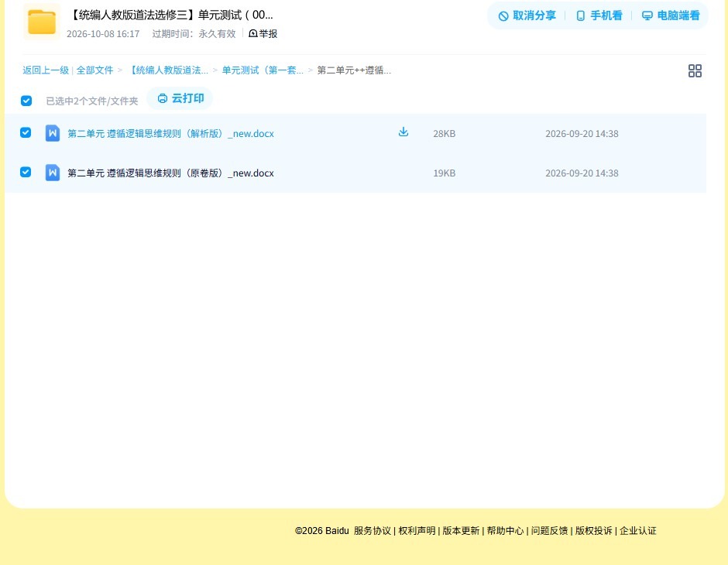The height and width of the screenshot is (565, 728).
Task: Switch to grid view with the four-squares icon
Action: (x=695, y=70)
